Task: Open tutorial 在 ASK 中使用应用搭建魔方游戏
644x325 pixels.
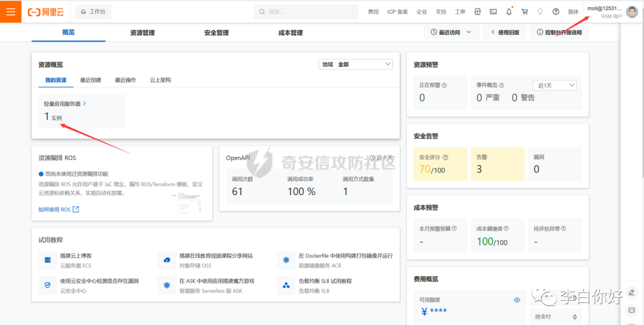Action: (x=217, y=281)
